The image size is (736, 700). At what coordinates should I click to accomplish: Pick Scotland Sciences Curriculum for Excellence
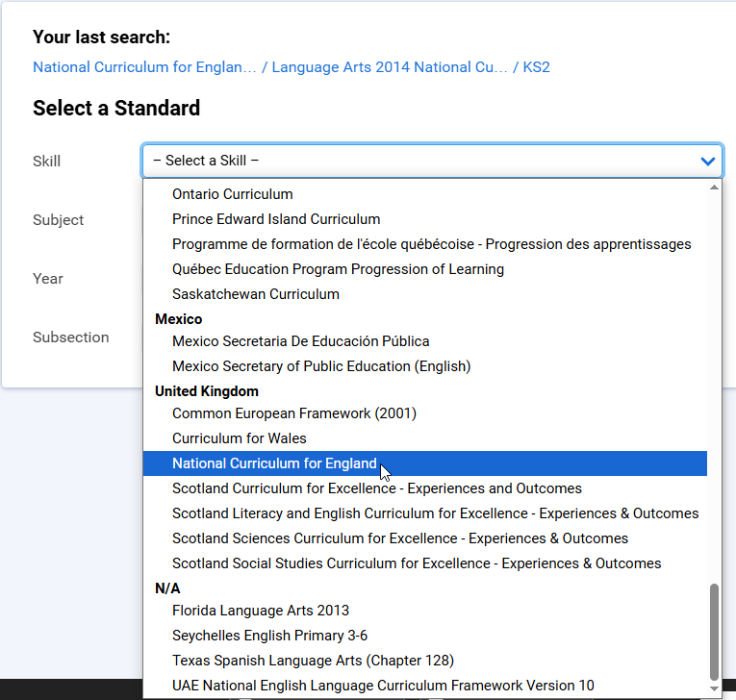click(425, 538)
